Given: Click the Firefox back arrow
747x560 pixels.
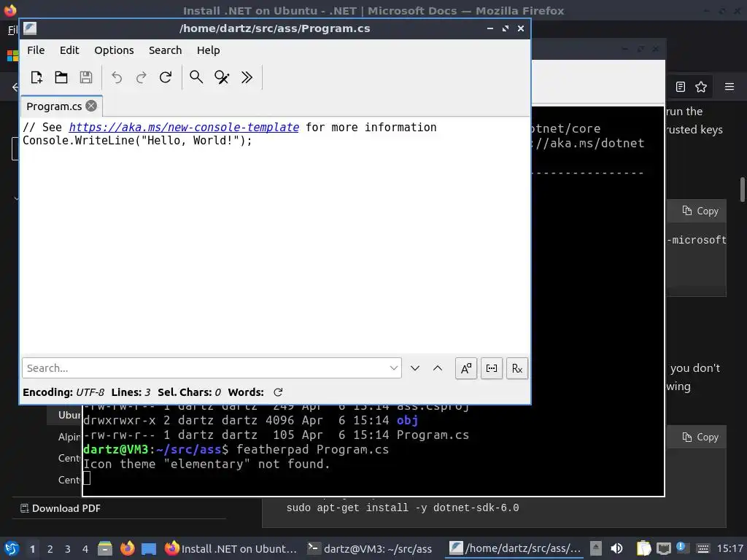Looking at the screenshot, I should (x=15, y=87).
